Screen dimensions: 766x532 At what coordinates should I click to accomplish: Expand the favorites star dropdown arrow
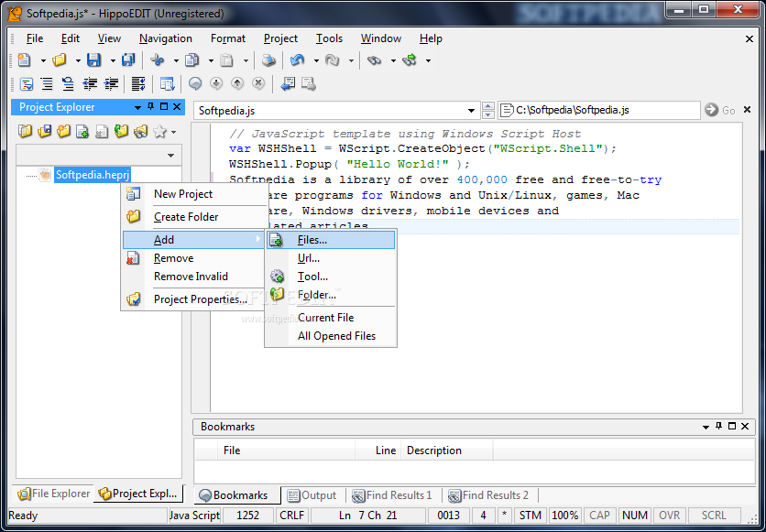[173, 132]
